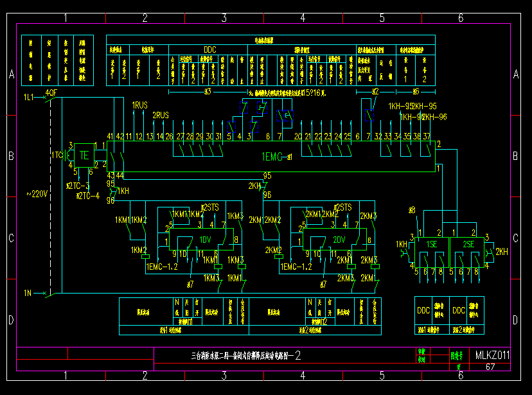Click terminal number 43 below the controller
The height and width of the screenshot is (395, 532).
coord(111,175)
